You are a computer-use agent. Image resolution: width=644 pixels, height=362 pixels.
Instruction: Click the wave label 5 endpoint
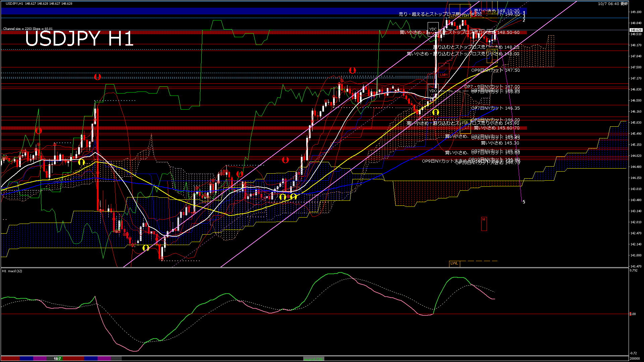pyautogui.click(x=524, y=202)
